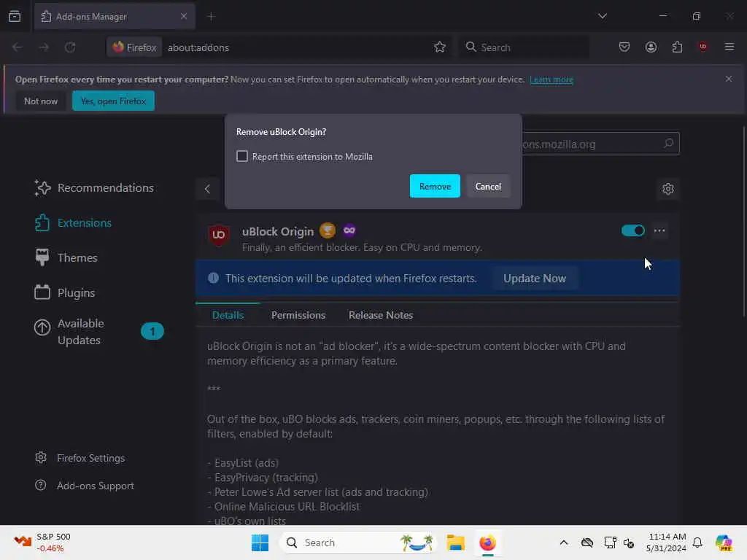
Task: Open the Windows Start menu
Action: 260,542
